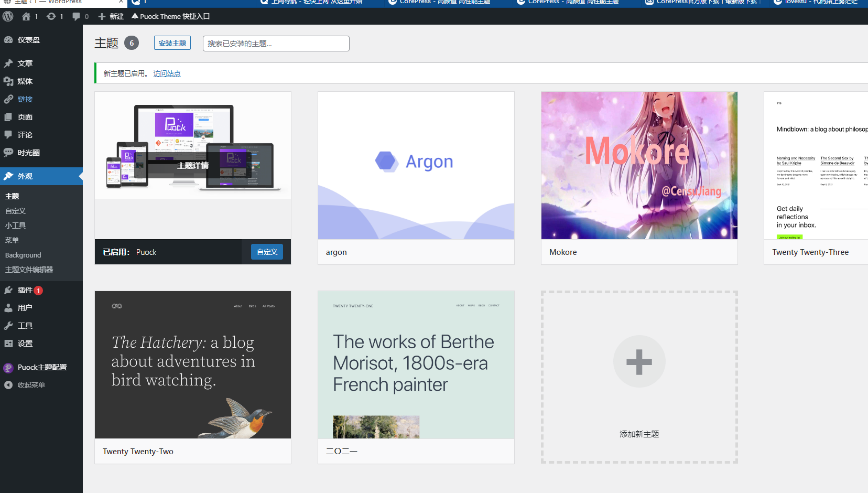Image resolution: width=868 pixels, height=493 pixels.
Task: Open the 二〇二一 theme thumbnail
Action: pyautogui.click(x=416, y=365)
